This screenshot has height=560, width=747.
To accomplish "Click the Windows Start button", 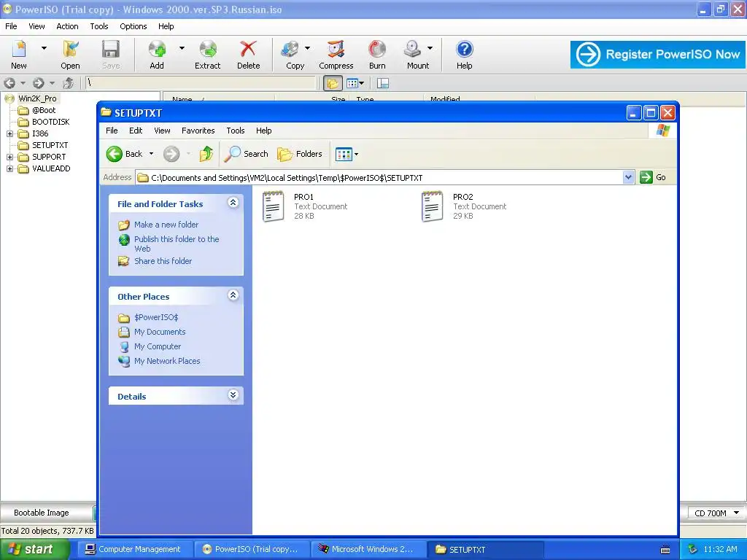I will 35,549.
